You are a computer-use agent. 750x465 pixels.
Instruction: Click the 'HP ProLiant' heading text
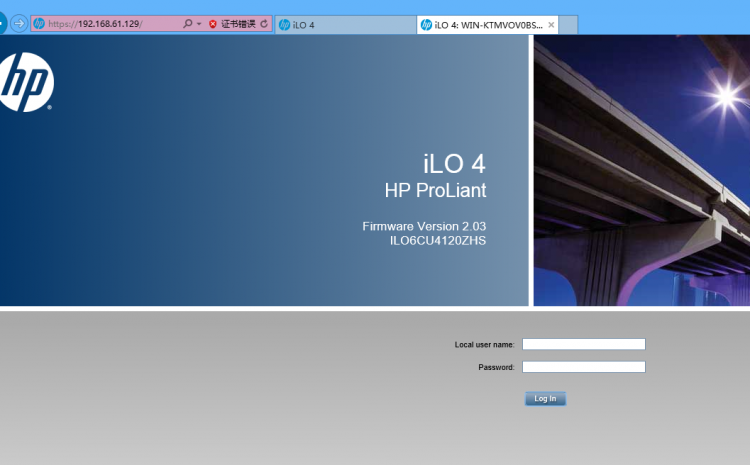pyautogui.click(x=435, y=190)
